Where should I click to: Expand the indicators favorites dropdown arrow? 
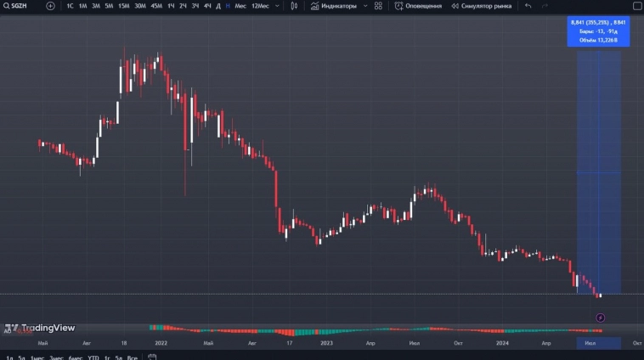point(365,6)
